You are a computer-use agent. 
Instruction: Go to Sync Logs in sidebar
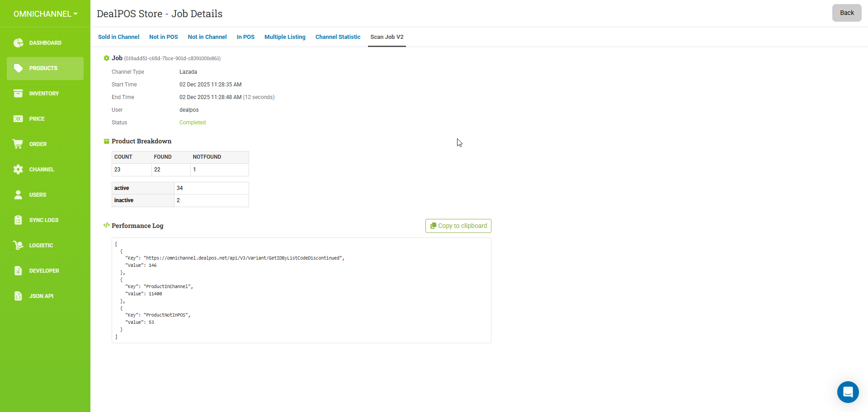coord(45,220)
